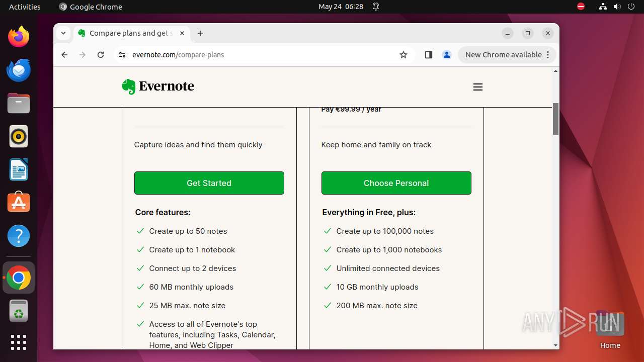Open Rhythmbox from the dock
The image size is (644, 362).
tap(19, 136)
